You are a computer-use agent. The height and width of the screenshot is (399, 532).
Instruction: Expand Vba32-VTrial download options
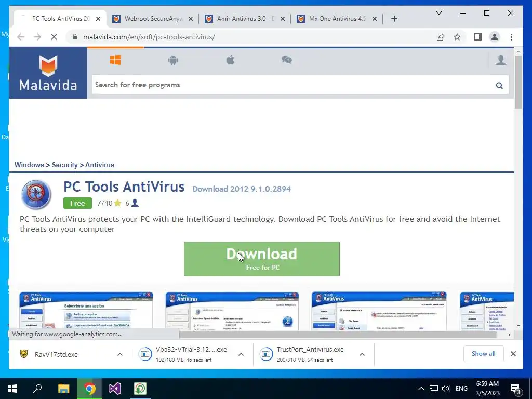pos(241,354)
